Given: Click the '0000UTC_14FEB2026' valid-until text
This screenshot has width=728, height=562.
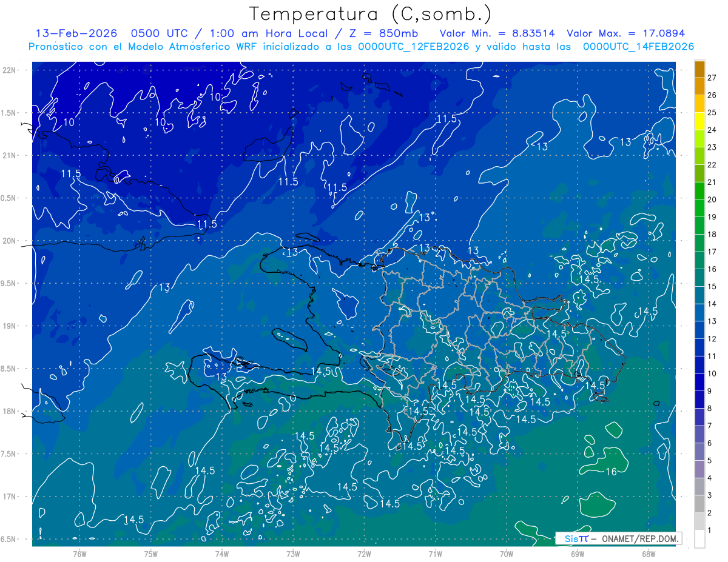Looking at the screenshot, I should click(638, 46).
